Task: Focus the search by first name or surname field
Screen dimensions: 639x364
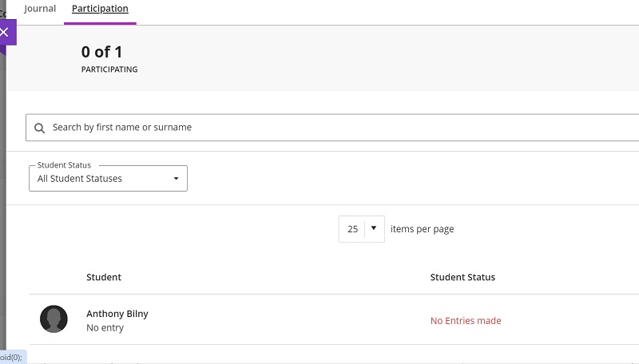Action: [x=319, y=128]
